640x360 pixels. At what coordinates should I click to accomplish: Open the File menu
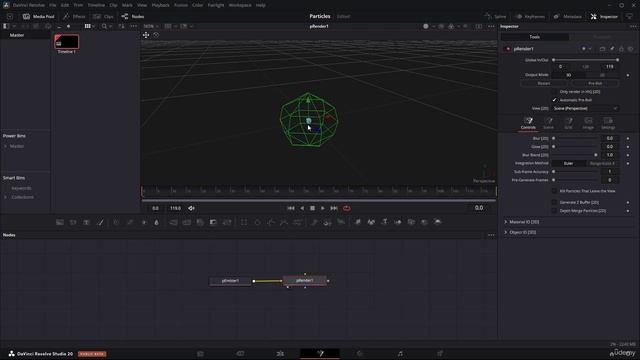pyautogui.click(x=53, y=5)
